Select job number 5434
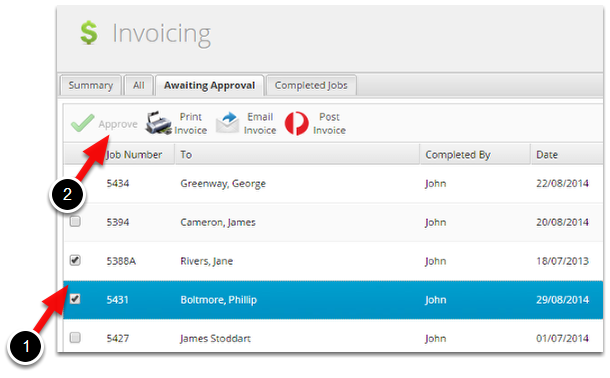 pyautogui.click(x=118, y=184)
